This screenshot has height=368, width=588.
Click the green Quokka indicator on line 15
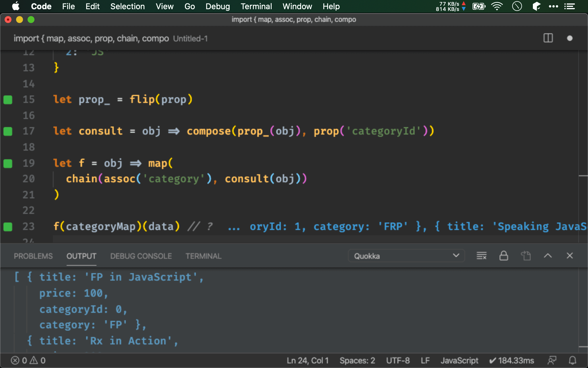click(8, 100)
